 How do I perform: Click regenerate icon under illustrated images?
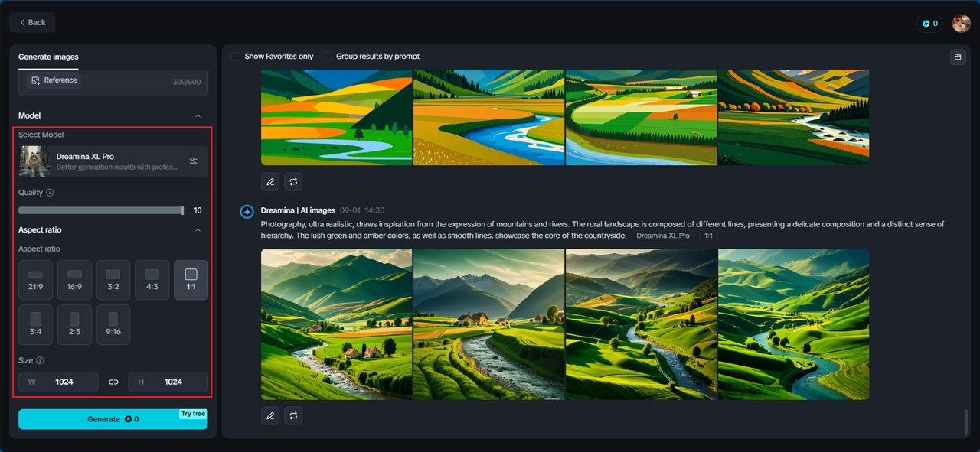[293, 182]
